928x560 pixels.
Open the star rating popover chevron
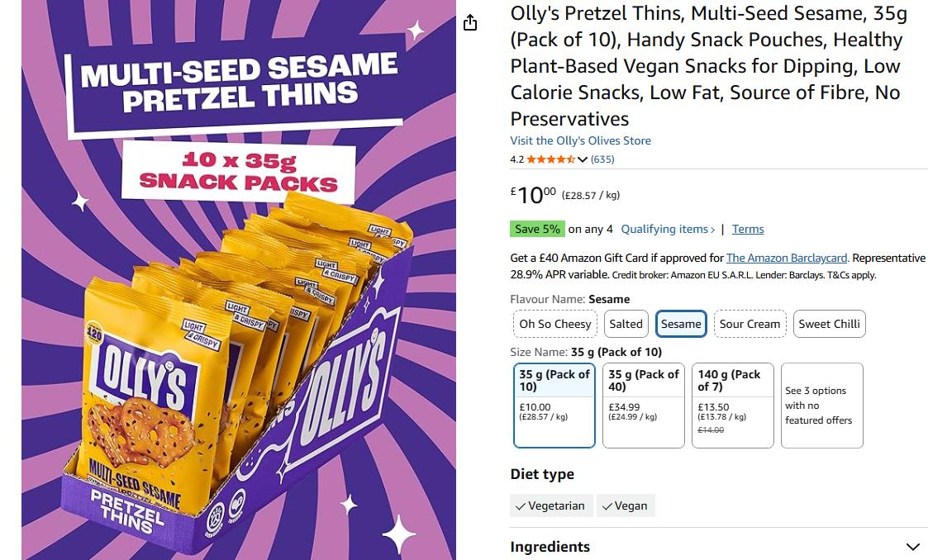[583, 159]
